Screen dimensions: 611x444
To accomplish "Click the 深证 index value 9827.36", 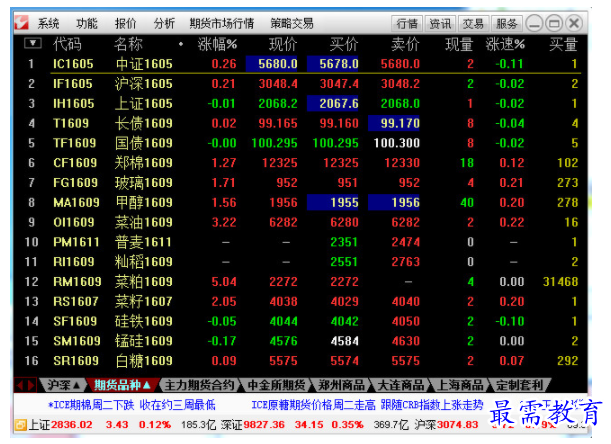I will 264,425.
